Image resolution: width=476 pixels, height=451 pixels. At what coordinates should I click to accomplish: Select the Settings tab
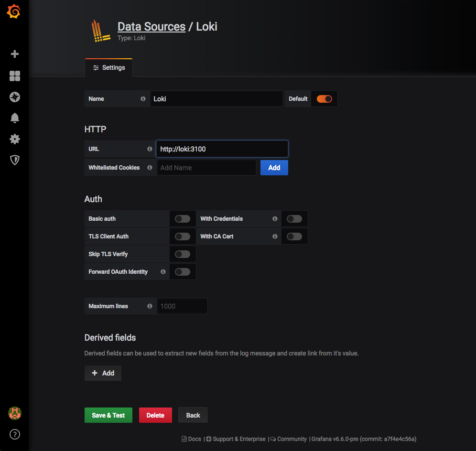(x=108, y=67)
